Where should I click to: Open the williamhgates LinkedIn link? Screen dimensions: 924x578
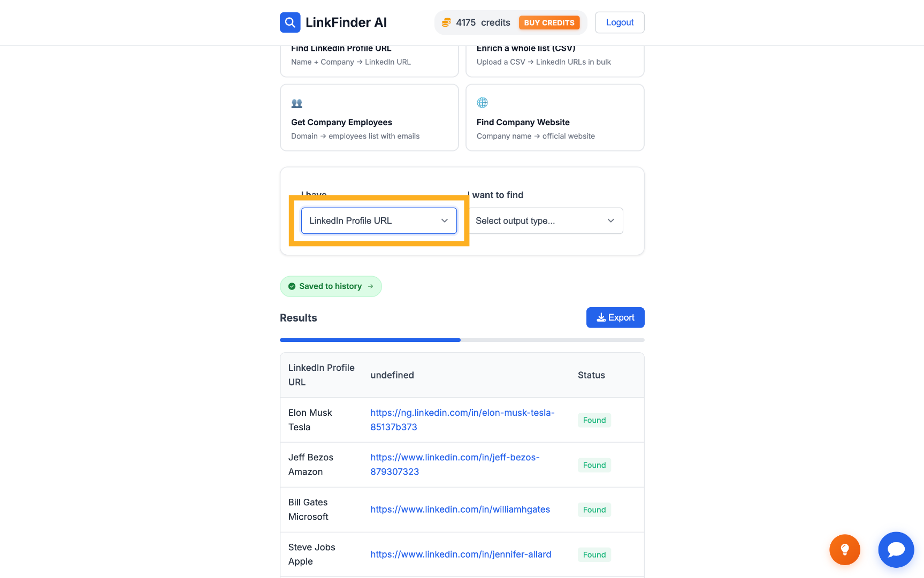coord(460,509)
